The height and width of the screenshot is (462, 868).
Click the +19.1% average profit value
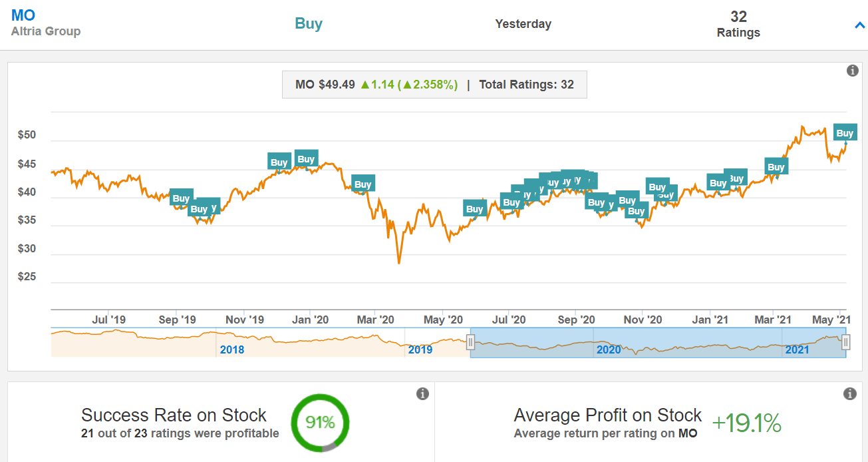click(x=746, y=423)
